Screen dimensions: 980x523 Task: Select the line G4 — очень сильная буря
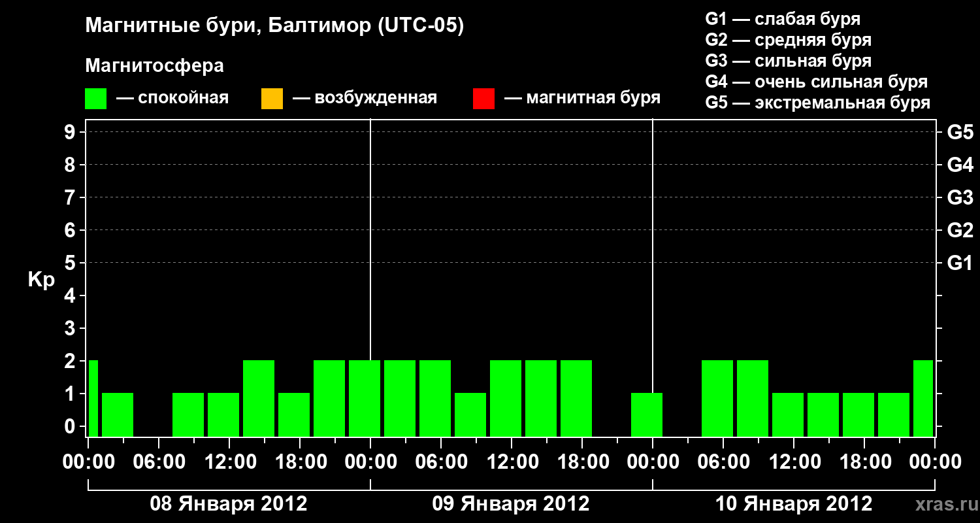pos(817,81)
